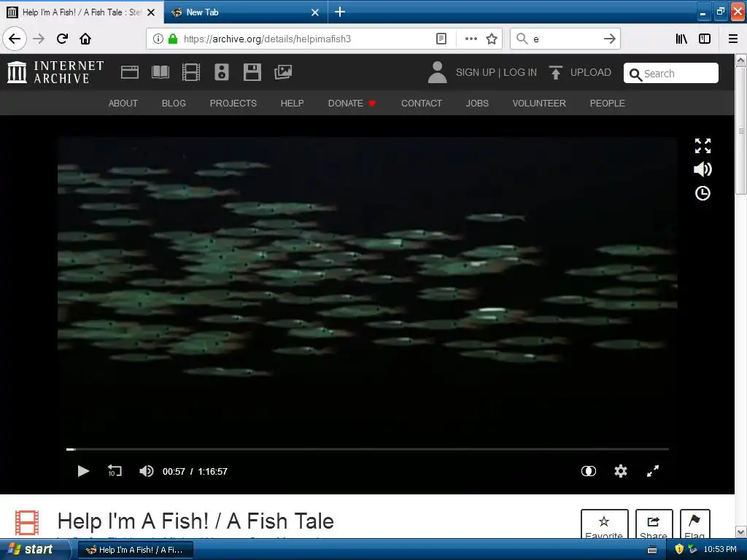The width and height of the screenshot is (747, 560).
Task: Open the HELP menu item
Action: click(x=292, y=104)
